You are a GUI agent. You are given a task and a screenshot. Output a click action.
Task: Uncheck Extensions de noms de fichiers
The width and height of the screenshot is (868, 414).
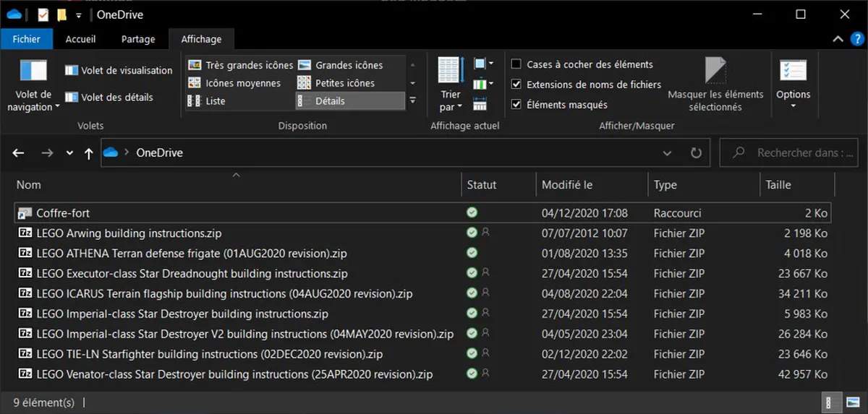point(516,85)
